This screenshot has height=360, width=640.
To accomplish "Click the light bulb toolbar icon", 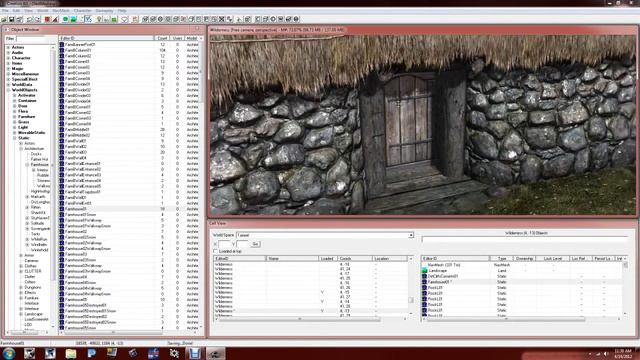I will [99, 19].
